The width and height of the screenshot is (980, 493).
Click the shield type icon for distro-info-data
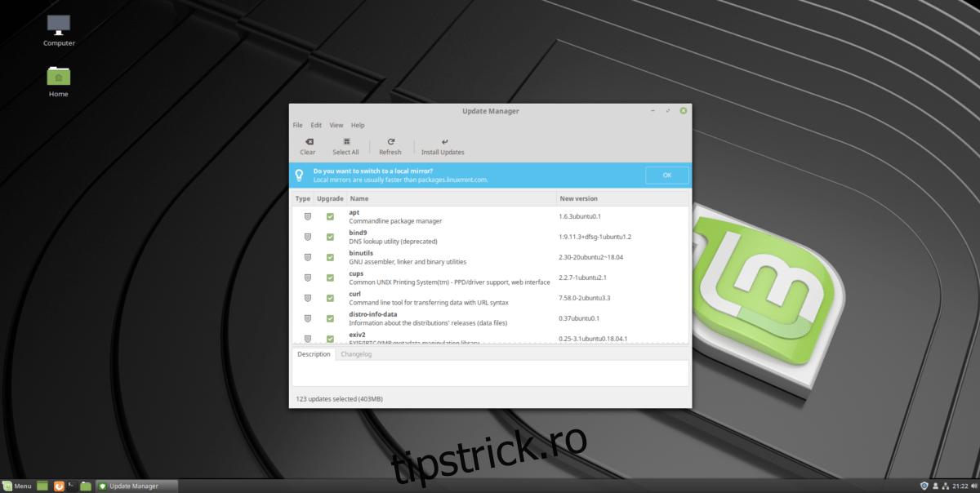pos(308,318)
